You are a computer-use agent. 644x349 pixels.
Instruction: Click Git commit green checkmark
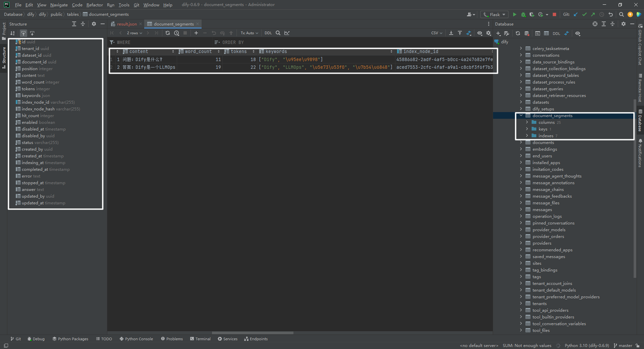click(584, 15)
